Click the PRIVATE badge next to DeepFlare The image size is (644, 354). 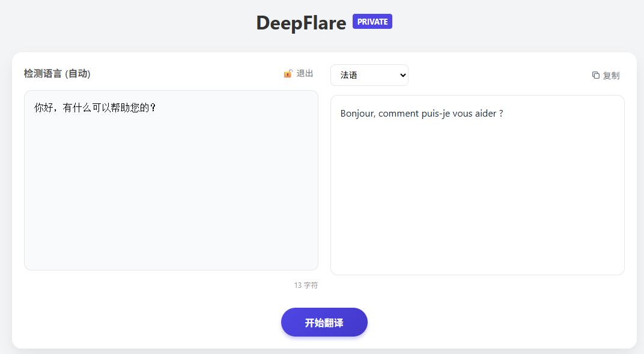coord(372,21)
